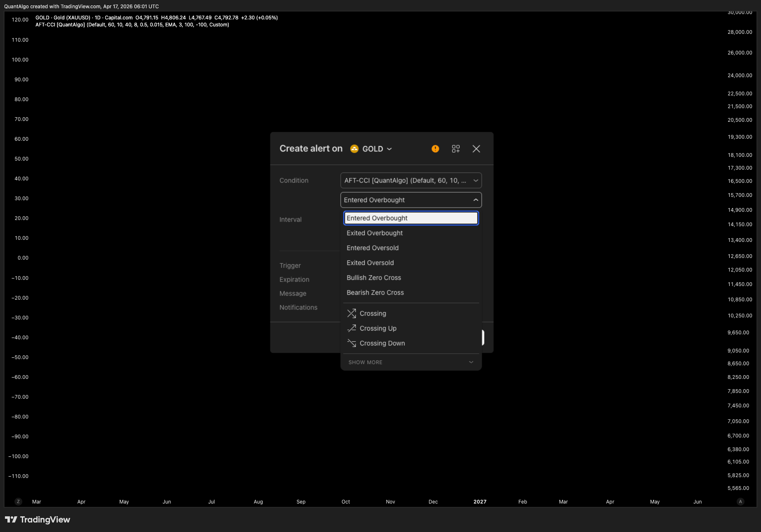Toggle the A auto-scale button
The width and height of the screenshot is (761, 532).
740,501
